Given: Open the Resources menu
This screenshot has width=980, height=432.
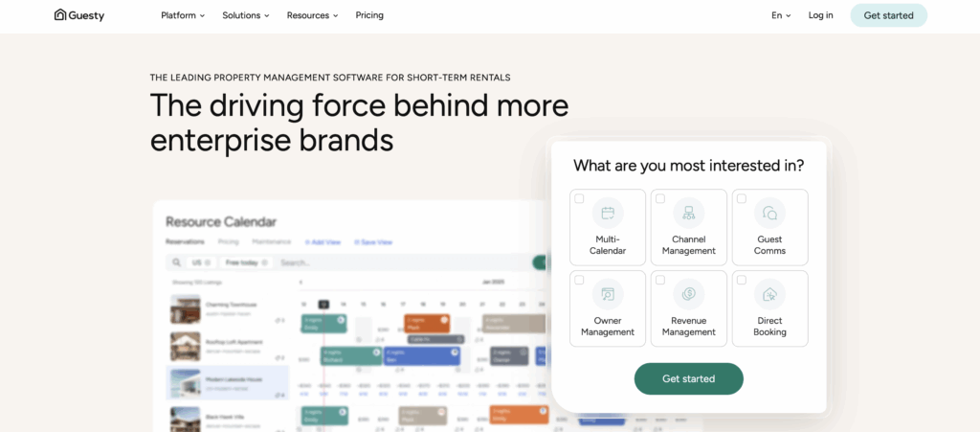Looking at the screenshot, I should pyautogui.click(x=312, y=15).
